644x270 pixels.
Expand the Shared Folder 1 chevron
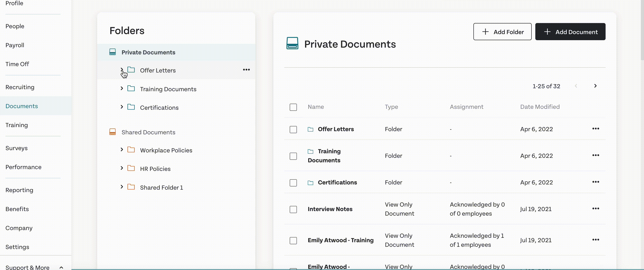[122, 187]
